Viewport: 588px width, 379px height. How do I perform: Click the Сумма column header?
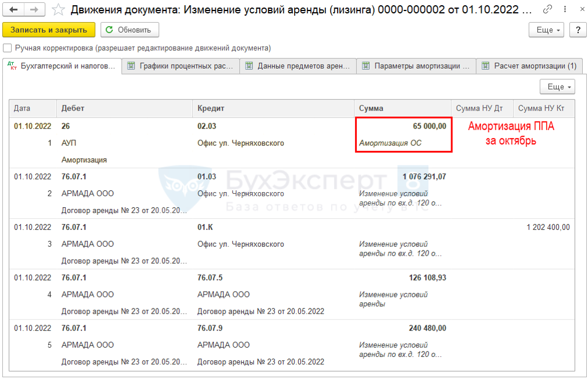[x=403, y=108]
